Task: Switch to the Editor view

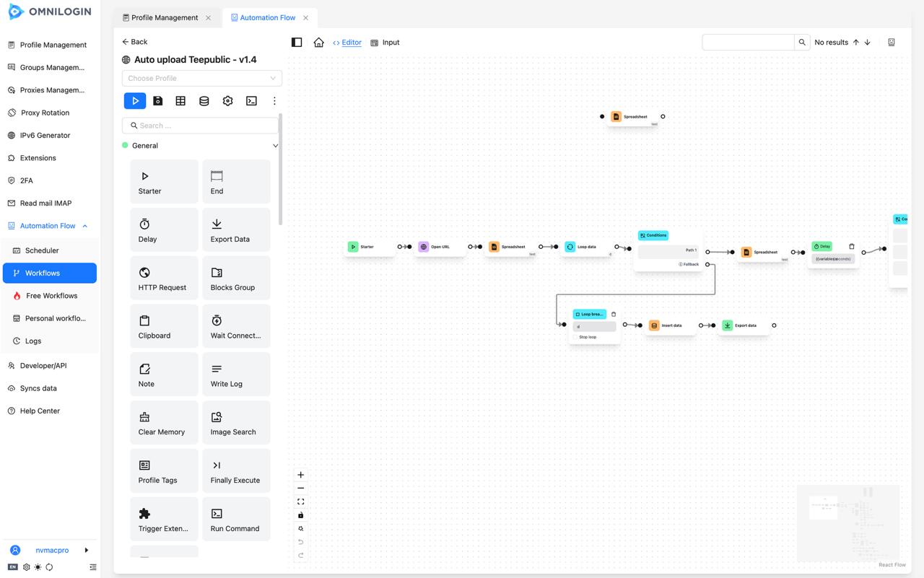Action: click(x=347, y=43)
